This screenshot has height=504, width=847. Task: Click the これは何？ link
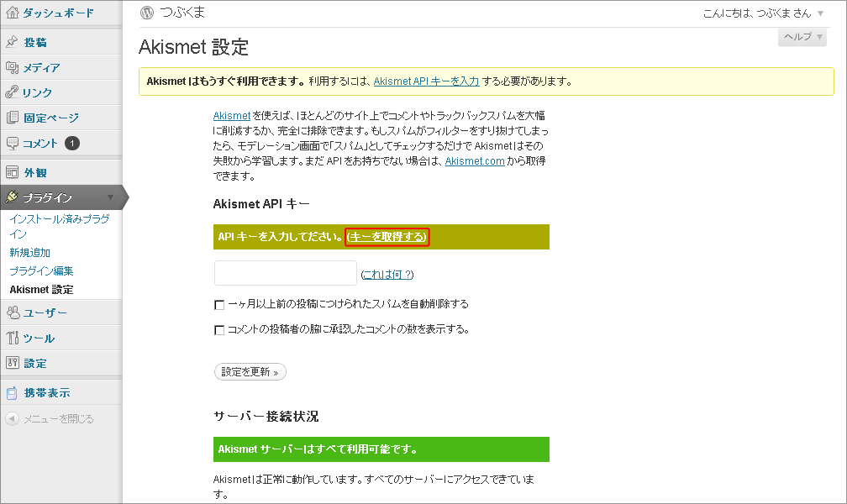tap(387, 275)
